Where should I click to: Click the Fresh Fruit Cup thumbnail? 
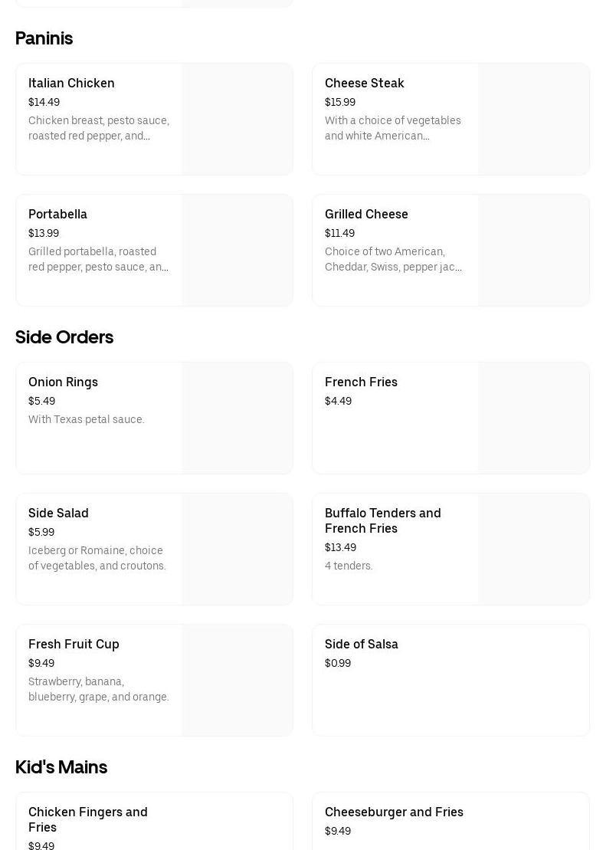[238, 681]
